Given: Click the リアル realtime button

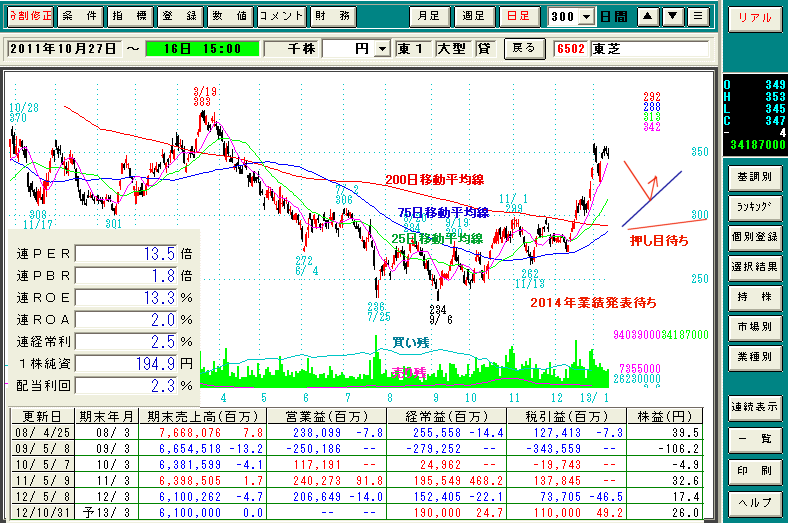Looking at the screenshot, I should coord(754,19).
